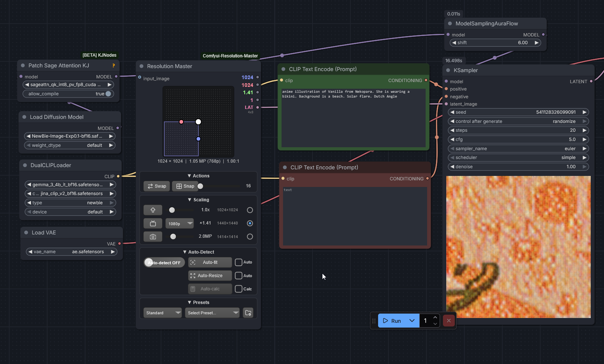This screenshot has height=364, width=604.
Task: Check the Auto box beside Auto-fit
Action: click(x=239, y=262)
